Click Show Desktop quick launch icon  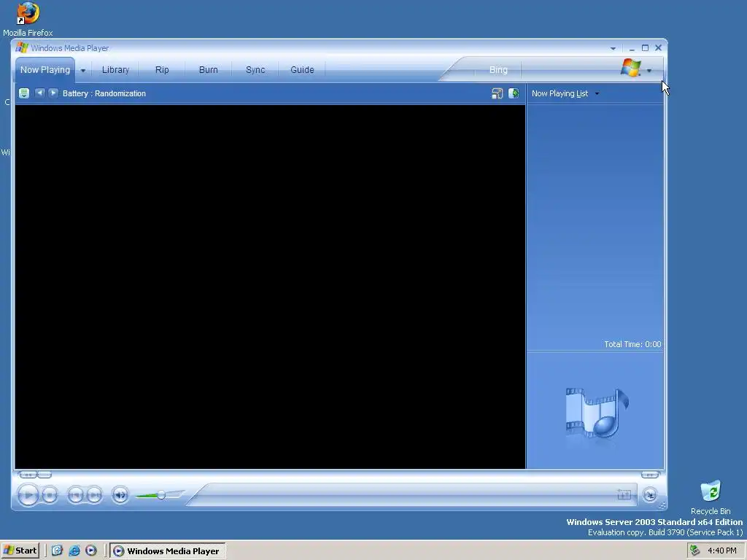click(x=57, y=551)
